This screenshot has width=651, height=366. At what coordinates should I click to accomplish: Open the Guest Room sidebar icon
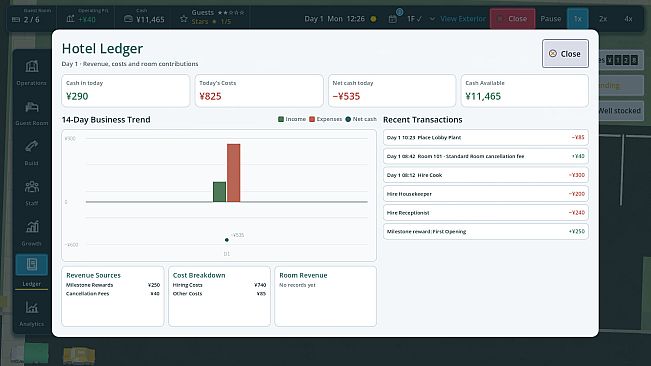click(32, 107)
